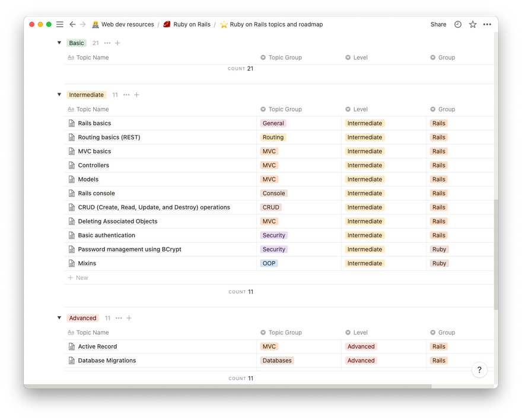Collapse the Advanced group triangle

[59, 318]
